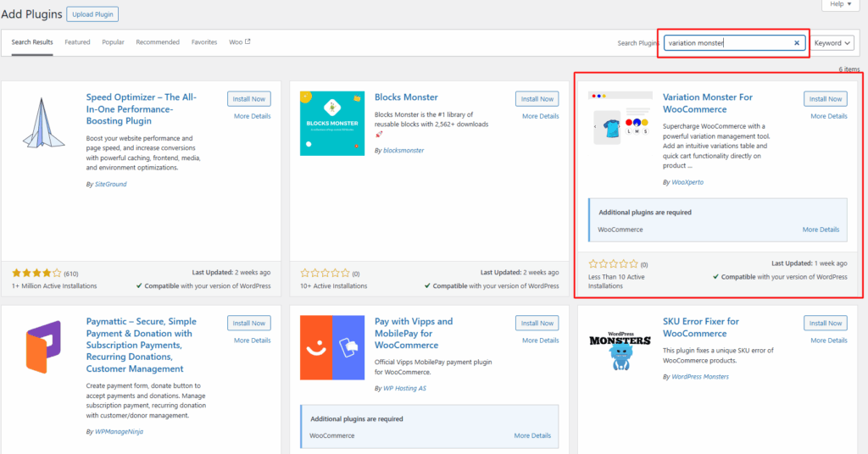
Task: Click the Blocks Monster empty star rating
Action: click(325, 274)
